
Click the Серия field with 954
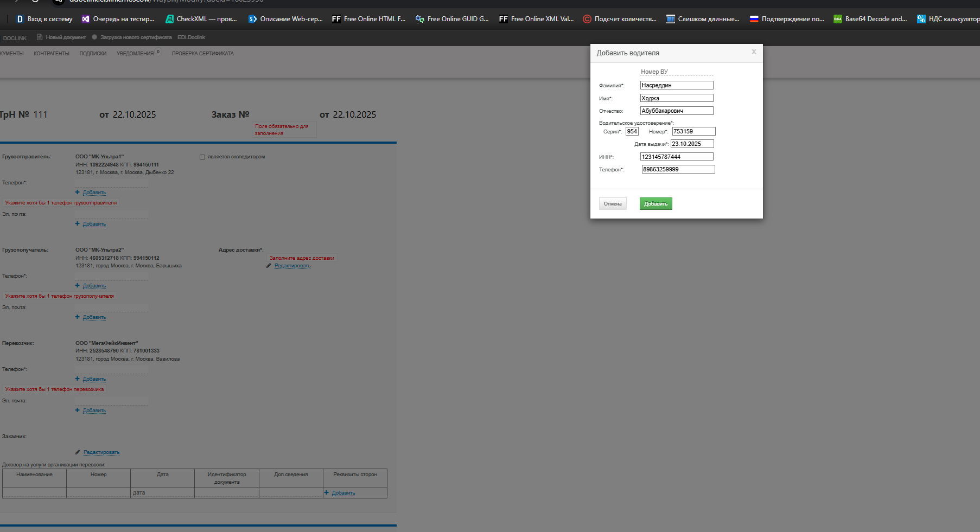[x=632, y=131]
